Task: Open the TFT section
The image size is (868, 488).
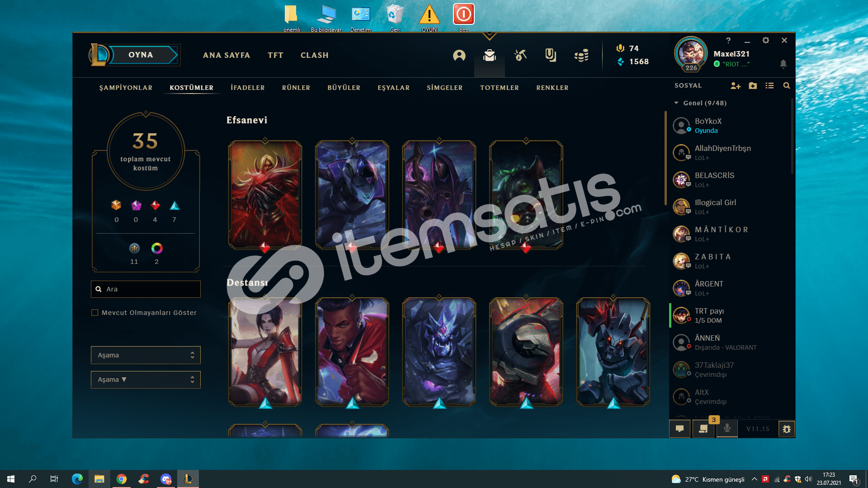Action: pyautogui.click(x=275, y=55)
